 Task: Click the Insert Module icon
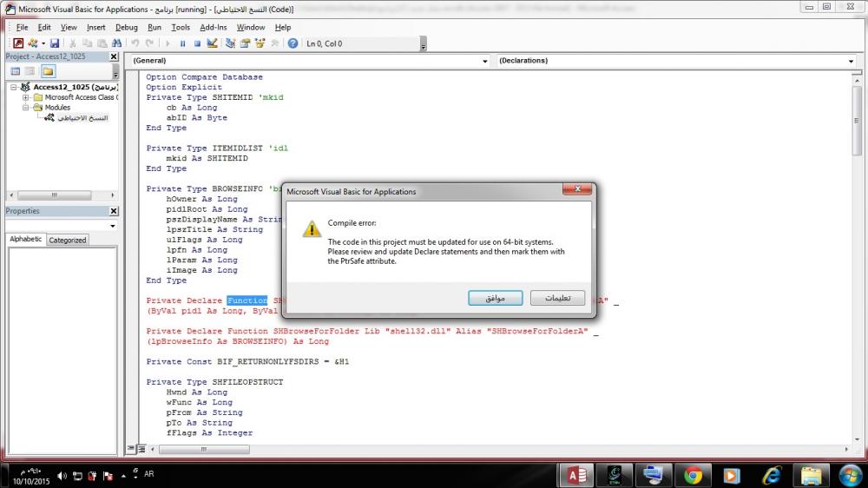33,43
